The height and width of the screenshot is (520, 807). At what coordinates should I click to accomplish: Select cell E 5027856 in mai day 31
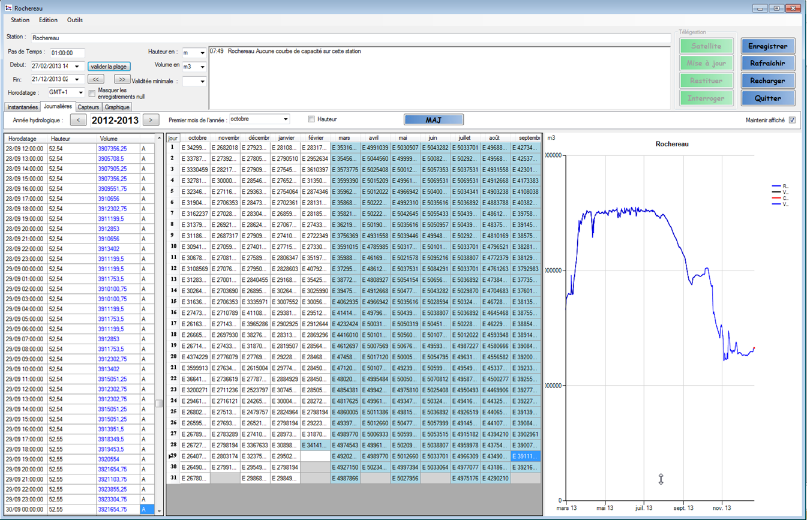pos(406,479)
